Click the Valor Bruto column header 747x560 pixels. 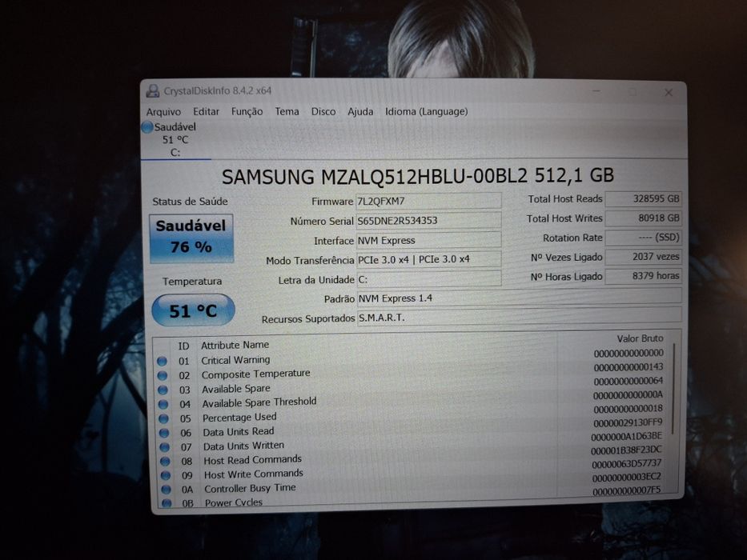coord(640,338)
